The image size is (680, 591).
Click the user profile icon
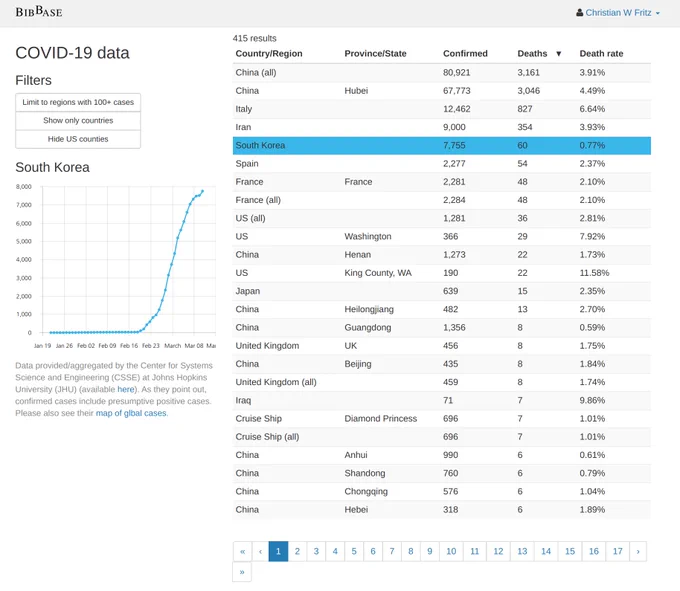[x=579, y=13]
